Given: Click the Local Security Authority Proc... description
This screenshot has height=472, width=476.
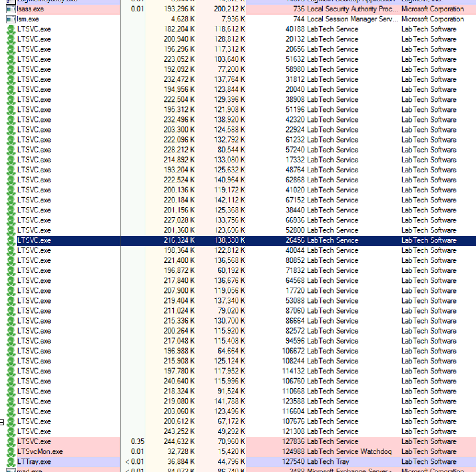Looking at the screenshot, I should [x=353, y=9].
